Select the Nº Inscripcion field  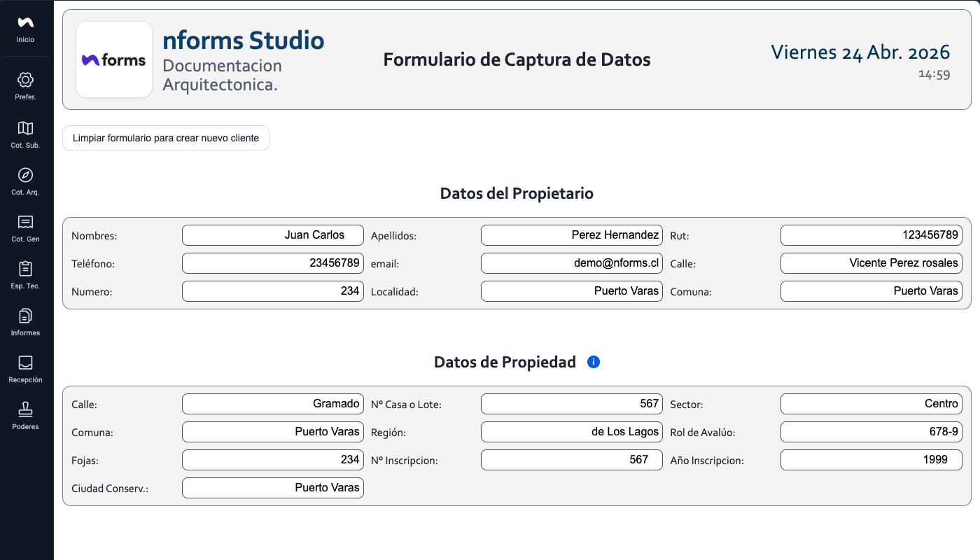[x=572, y=460]
